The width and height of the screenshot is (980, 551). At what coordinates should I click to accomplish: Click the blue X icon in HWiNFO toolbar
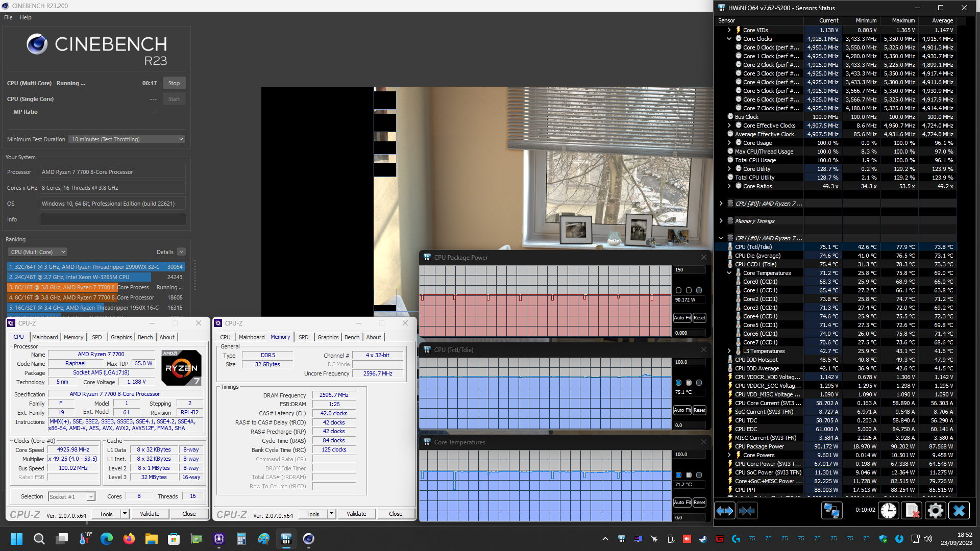click(959, 511)
